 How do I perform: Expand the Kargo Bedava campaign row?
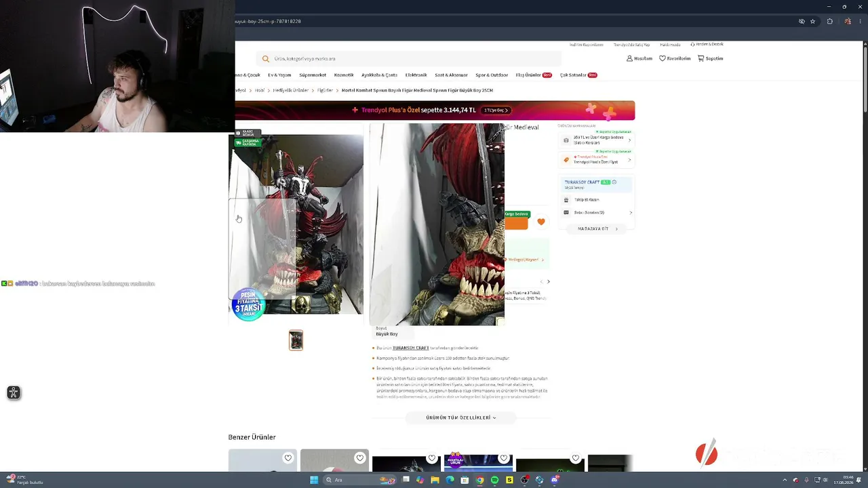[597, 140]
